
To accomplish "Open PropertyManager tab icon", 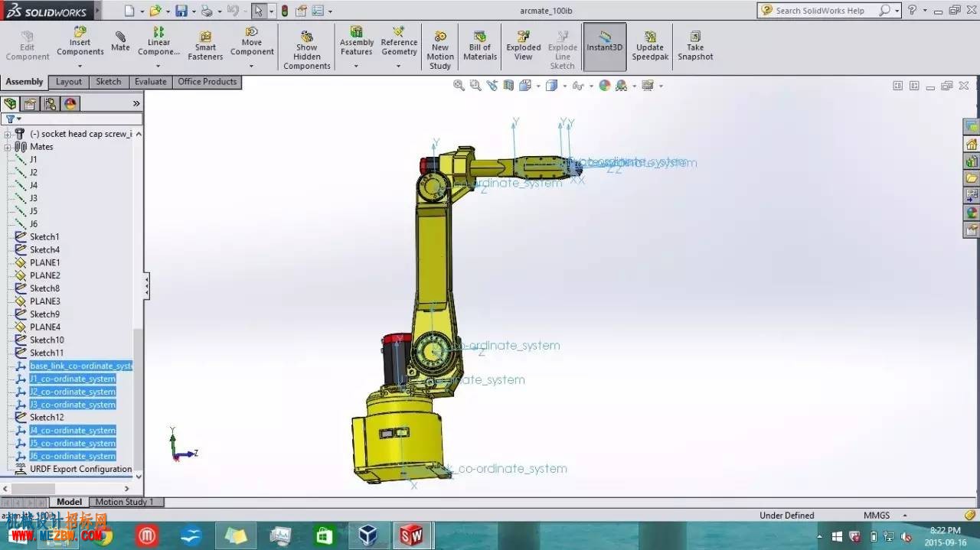I will click(30, 103).
